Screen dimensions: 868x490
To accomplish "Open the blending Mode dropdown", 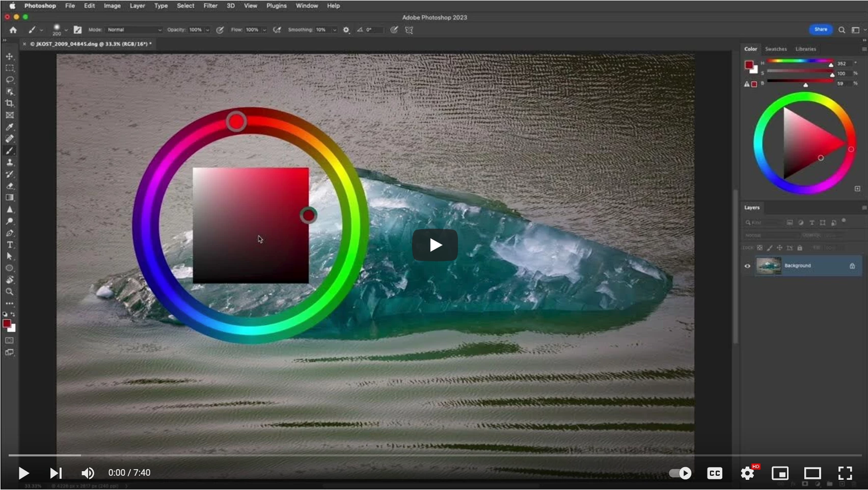I will pos(134,30).
